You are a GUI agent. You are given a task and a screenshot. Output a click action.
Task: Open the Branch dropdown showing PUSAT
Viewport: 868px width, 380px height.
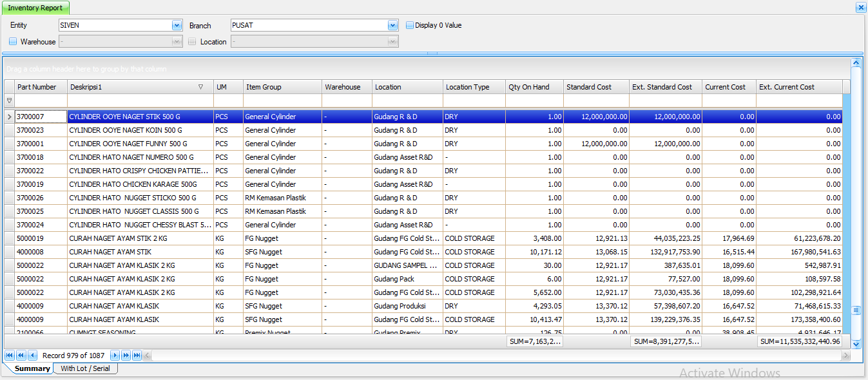pos(392,25)
